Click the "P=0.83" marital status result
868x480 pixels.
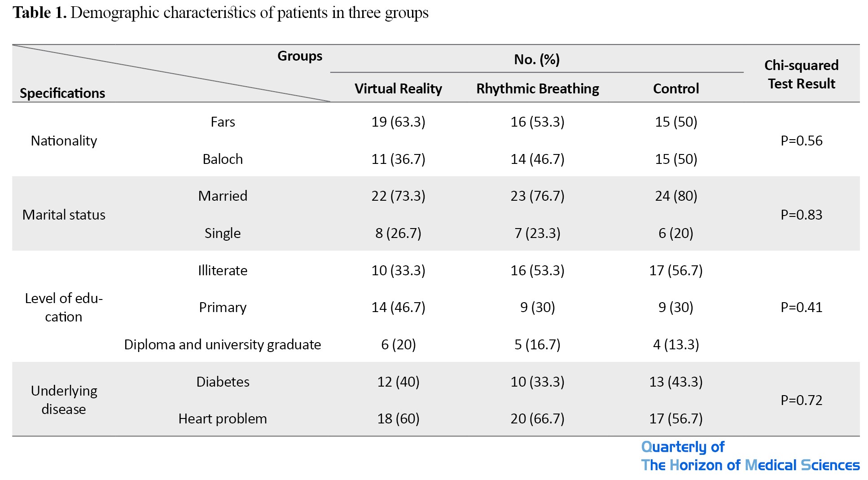tap(801, 215)
